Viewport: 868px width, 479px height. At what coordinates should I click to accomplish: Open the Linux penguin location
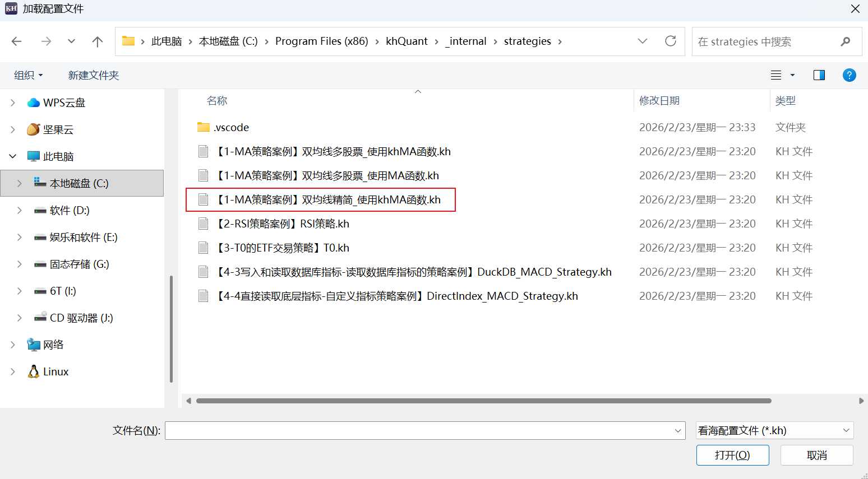(34, 371)
